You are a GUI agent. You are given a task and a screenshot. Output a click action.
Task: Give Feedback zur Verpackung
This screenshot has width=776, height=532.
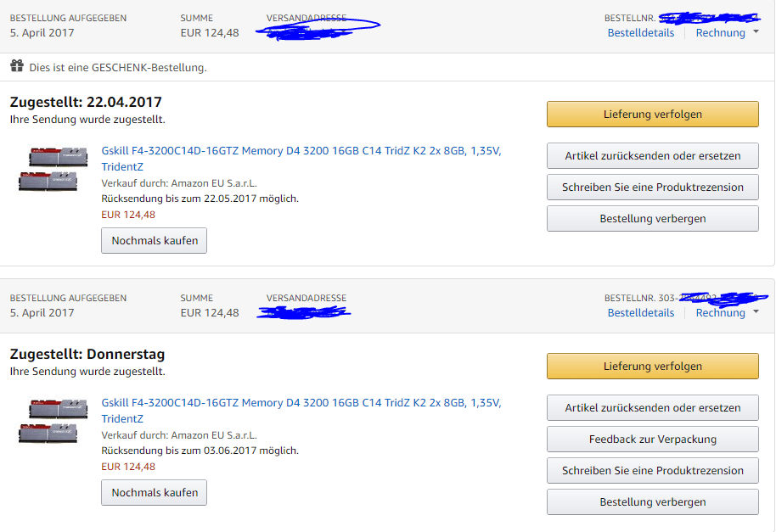click(652, 439)
